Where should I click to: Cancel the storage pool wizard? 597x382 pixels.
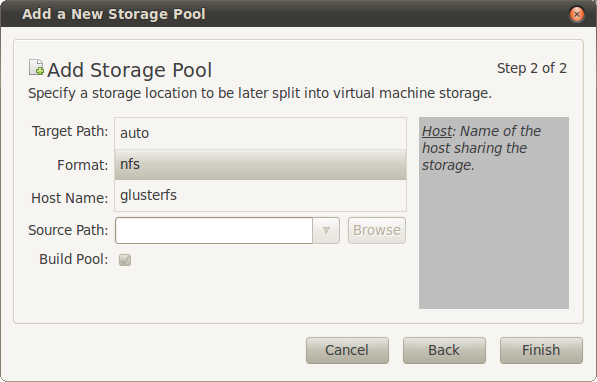pos(347,350)
